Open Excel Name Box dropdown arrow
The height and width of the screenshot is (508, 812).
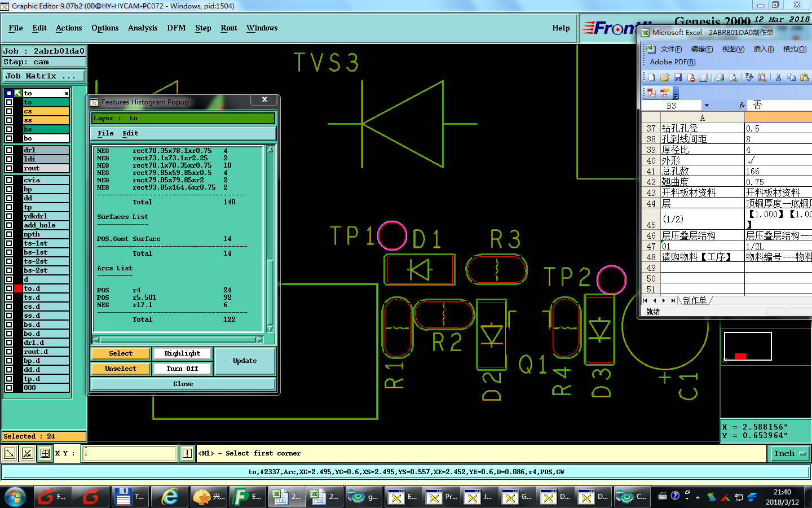coord(707,106)
